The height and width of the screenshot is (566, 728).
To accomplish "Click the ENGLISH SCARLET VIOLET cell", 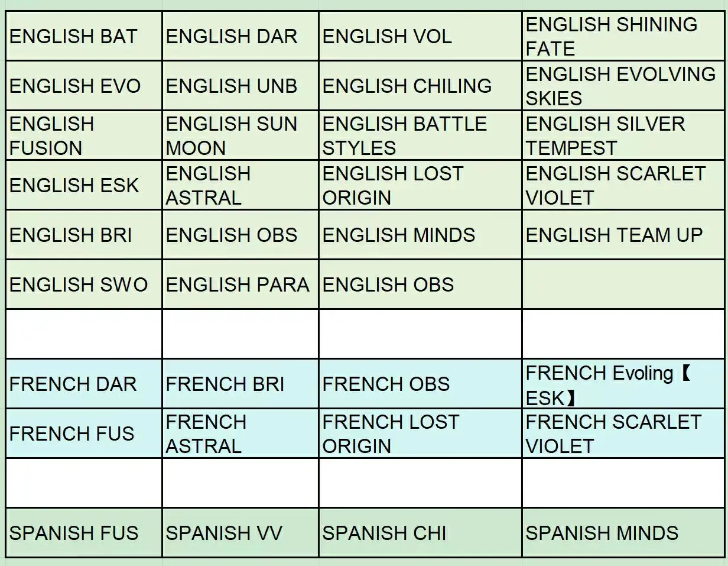I will coord(623,185).
